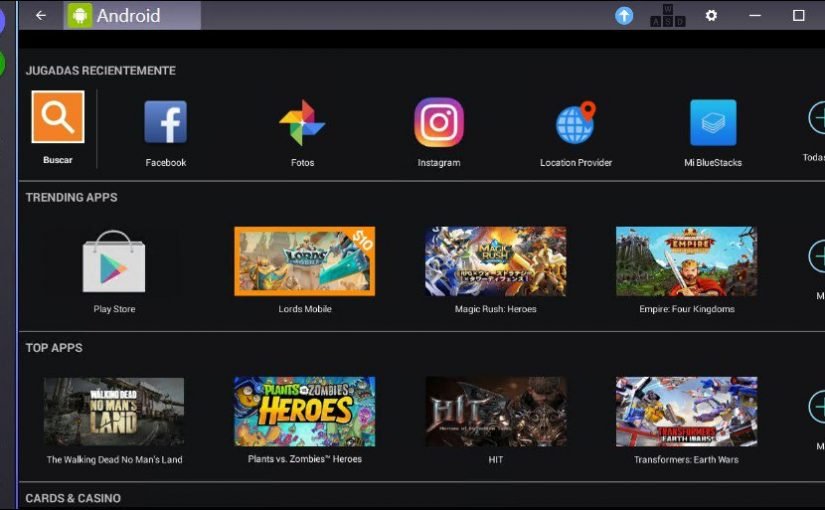Launch Plants vs. Zombies Heroes
The width and height of the screenshot is (825, 510).
click(304, 411)
